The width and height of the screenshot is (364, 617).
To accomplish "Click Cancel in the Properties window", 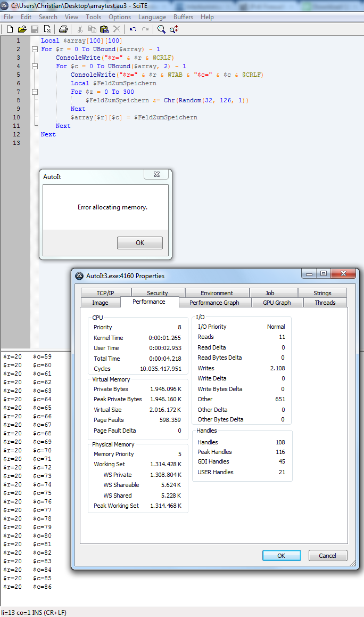I will click(327, 556).
